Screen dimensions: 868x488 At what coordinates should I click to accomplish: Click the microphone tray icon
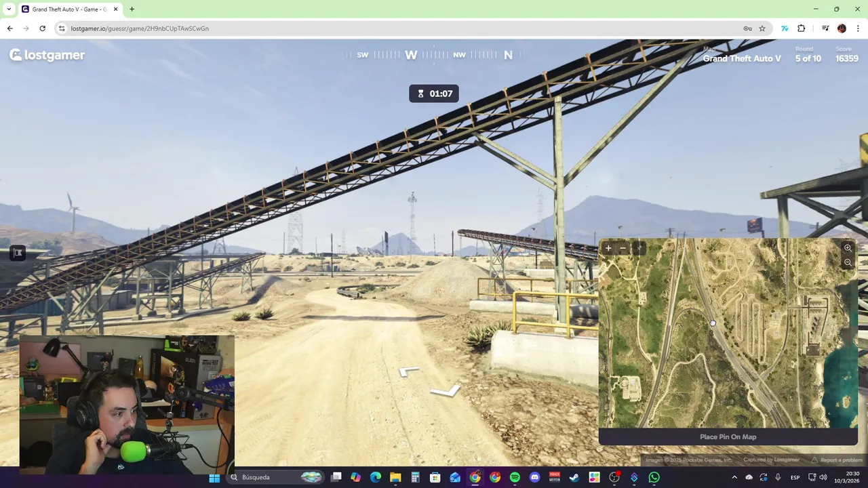(x=778, y=477)
